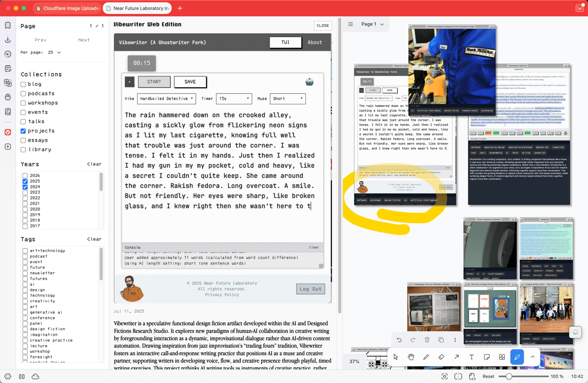Check the talks collection checkbox
This screenshot has height=383, width=588.
click(23, 122)
